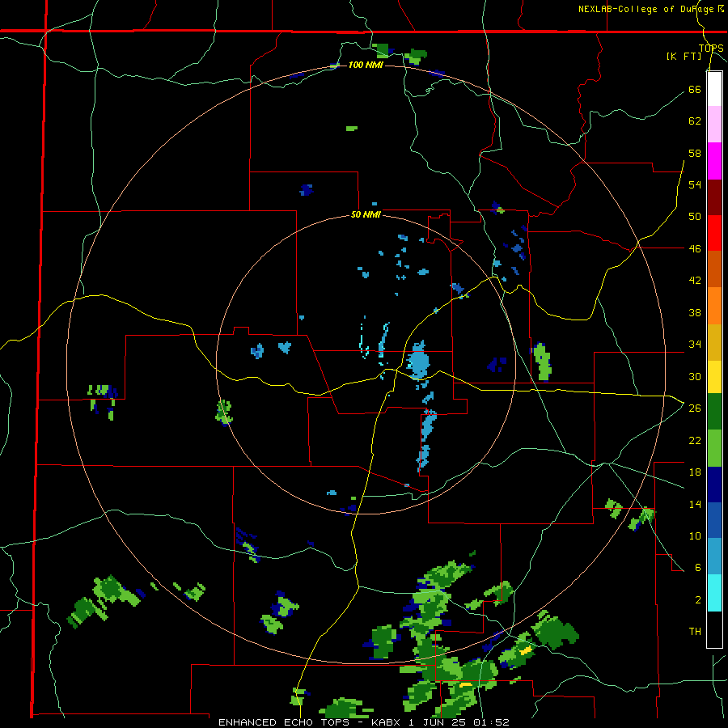Click the legend value '62'
Screen dimensions: 728x728
[x=695, y=121]
